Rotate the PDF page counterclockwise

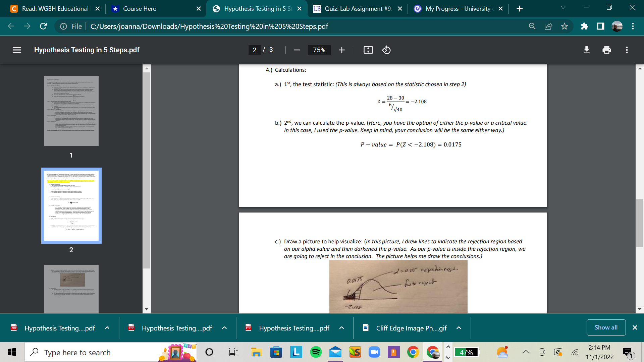coord(386,50)
